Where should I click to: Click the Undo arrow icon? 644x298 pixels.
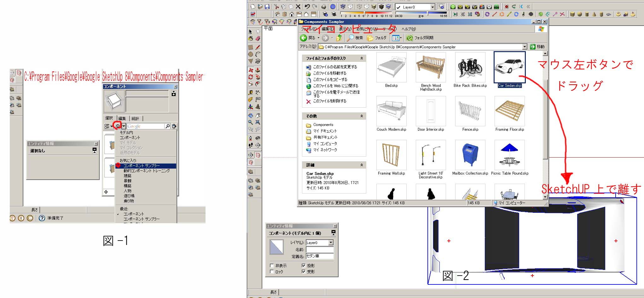click(x=307, y=7)
